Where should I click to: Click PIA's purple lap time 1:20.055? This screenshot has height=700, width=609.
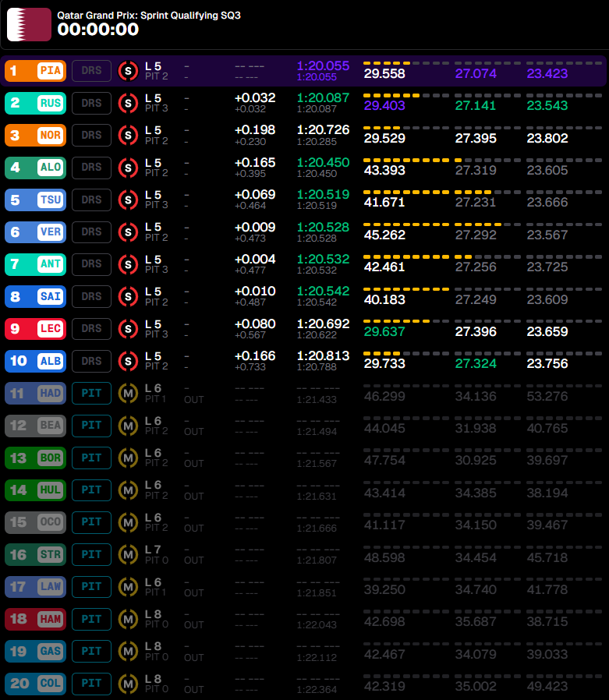coord(324,66)
